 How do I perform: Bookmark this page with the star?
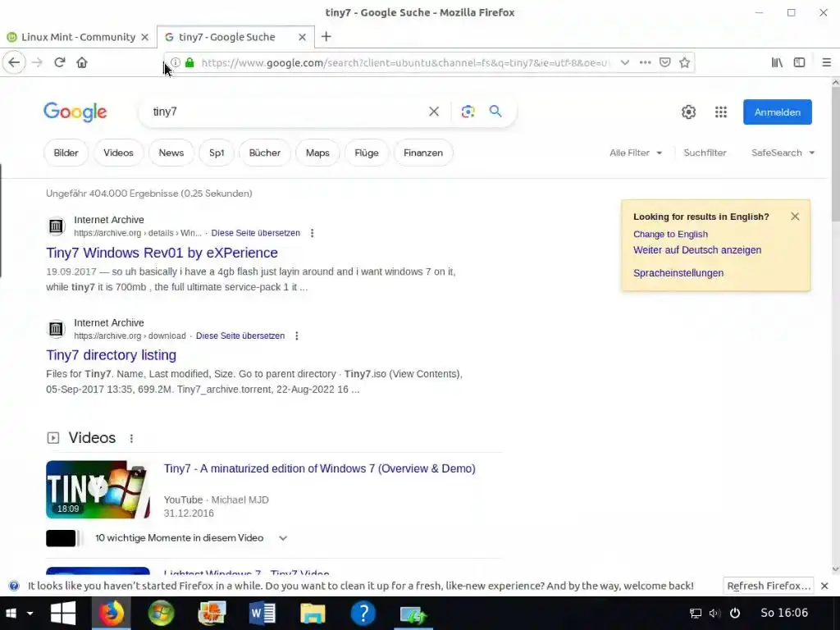point(685,62)
